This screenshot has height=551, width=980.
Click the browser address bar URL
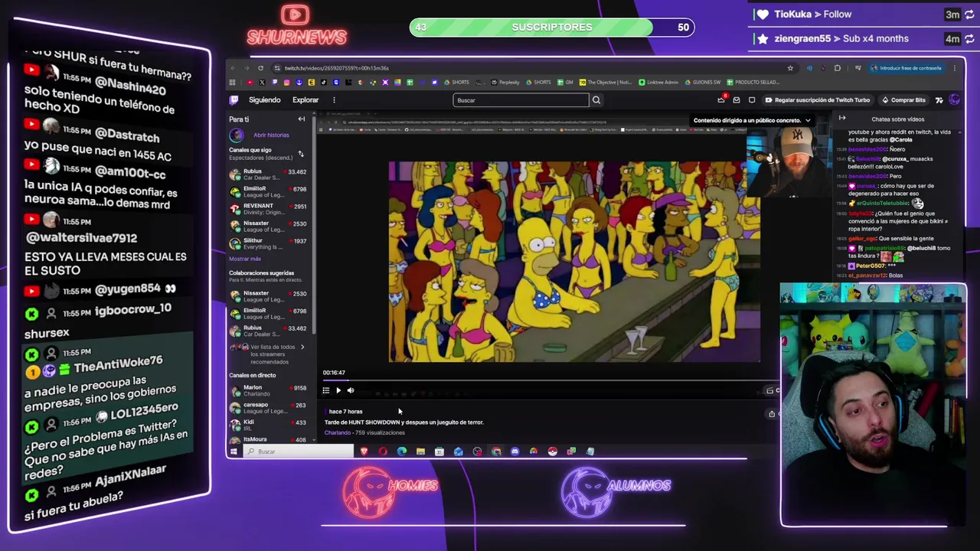tap(337, 68)
